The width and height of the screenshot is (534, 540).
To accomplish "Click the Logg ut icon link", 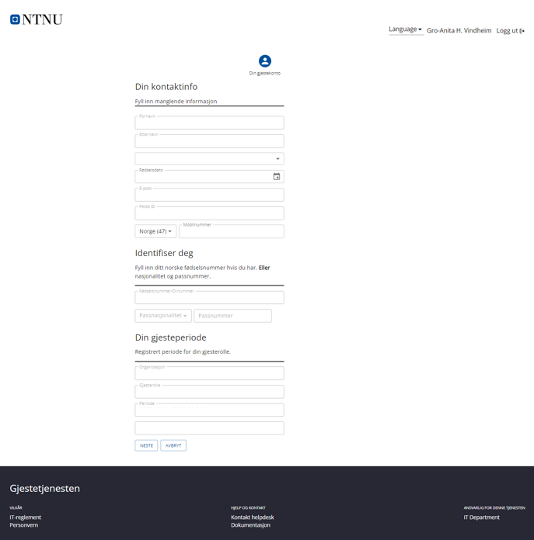I will [x=510, y=31].
